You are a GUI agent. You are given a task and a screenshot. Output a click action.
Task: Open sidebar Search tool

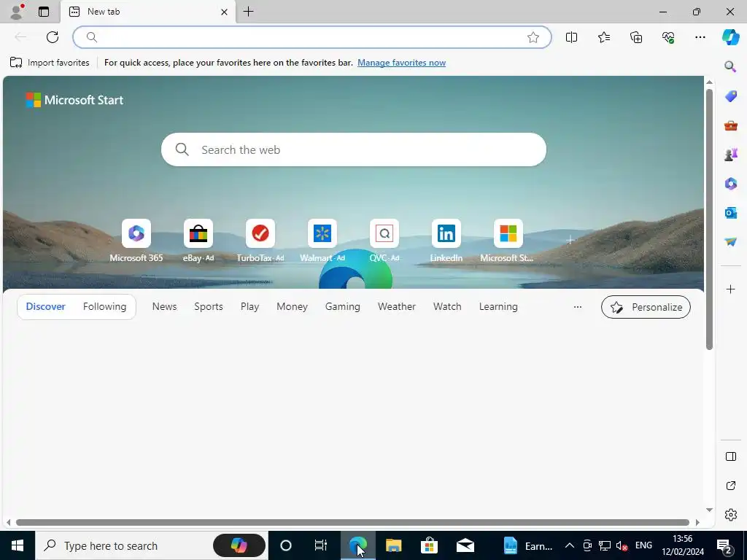click(730, 66)
